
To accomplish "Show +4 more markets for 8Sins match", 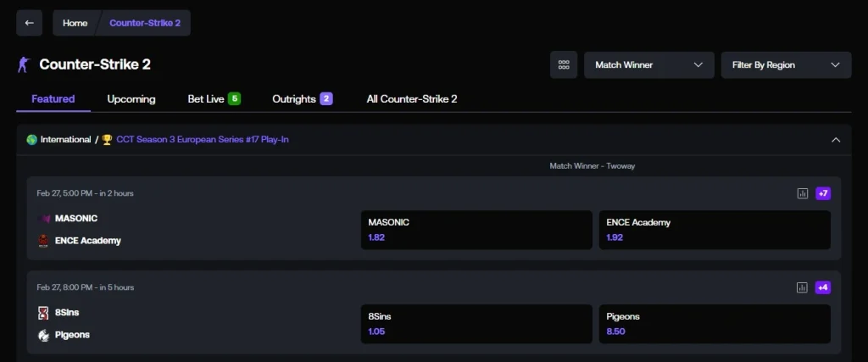I will tap(823, 287).
